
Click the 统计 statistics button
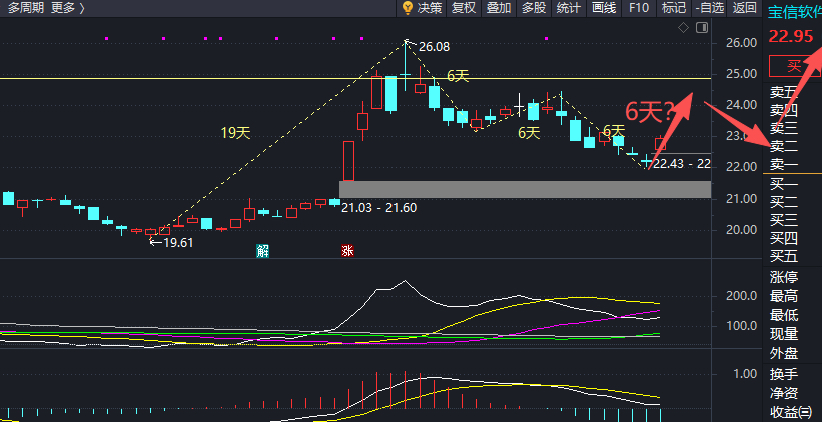[x=569, y=7]
